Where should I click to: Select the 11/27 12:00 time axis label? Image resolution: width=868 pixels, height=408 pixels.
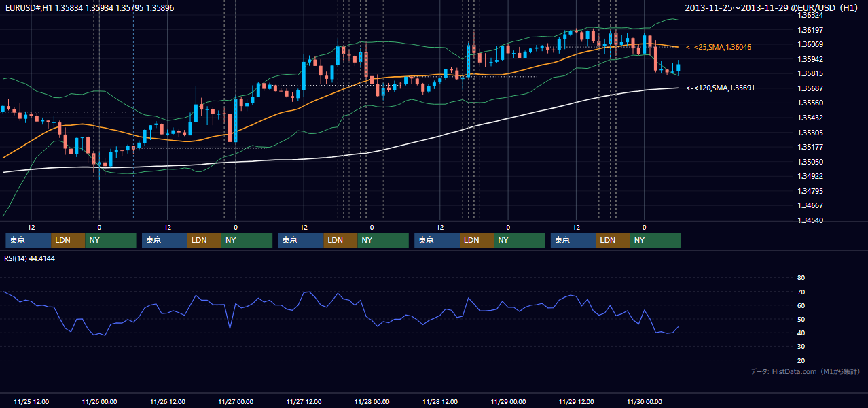304,401
